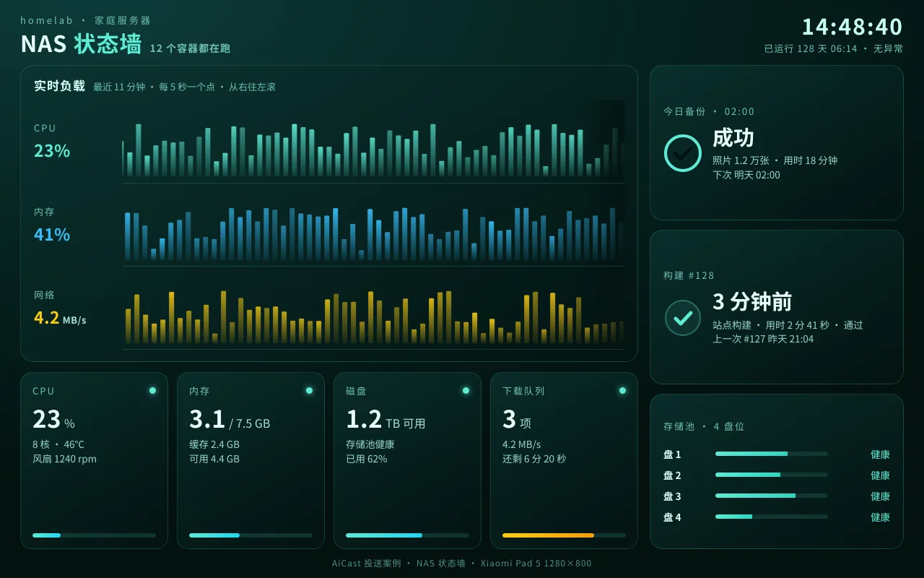
Task: Click the 风扇 1240 rpm text
Action: [x=64, y=459]
